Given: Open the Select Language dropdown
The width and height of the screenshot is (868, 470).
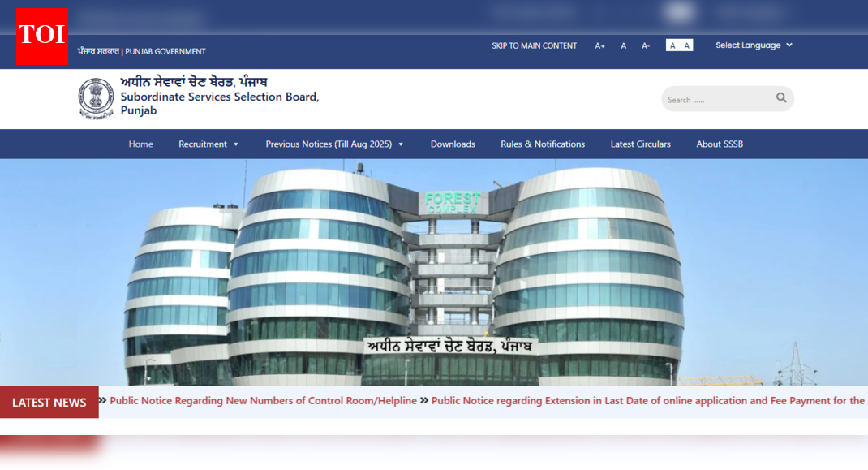Looking at the screenshot, I should (x=753, y=45).
